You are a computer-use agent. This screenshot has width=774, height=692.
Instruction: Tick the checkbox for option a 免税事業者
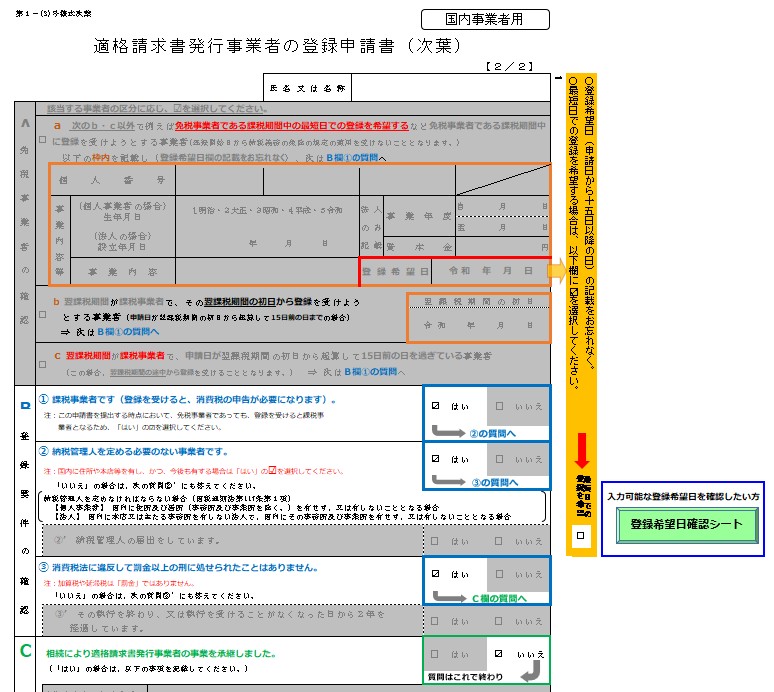pyautogui.click(x=43, y=140)
